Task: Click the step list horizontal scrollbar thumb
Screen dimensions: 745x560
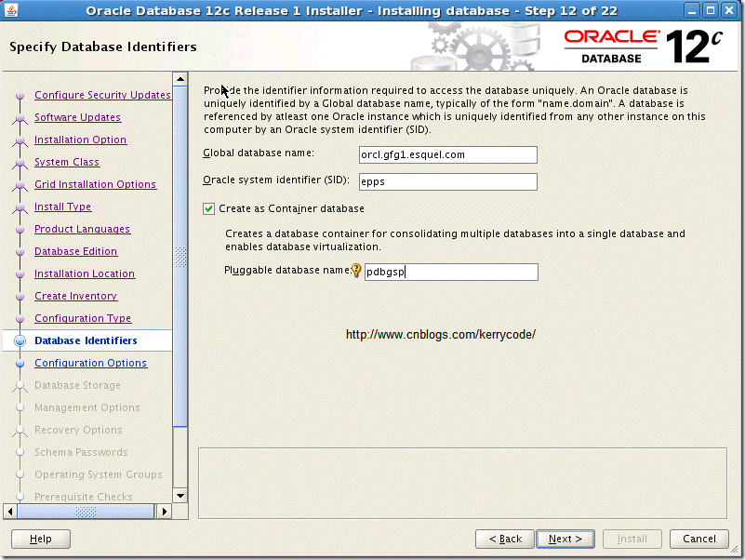Action: point(86,512)
